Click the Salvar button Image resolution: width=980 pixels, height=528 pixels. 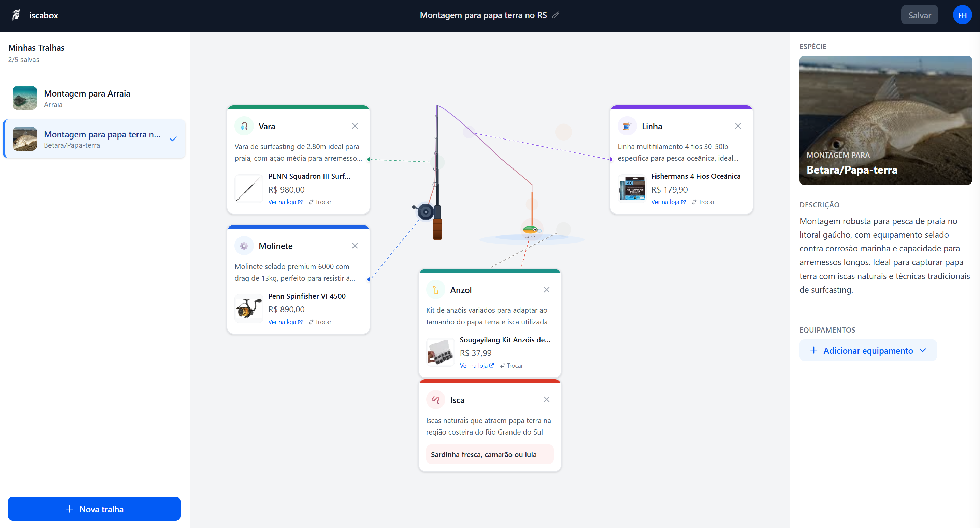pos(919,15)
